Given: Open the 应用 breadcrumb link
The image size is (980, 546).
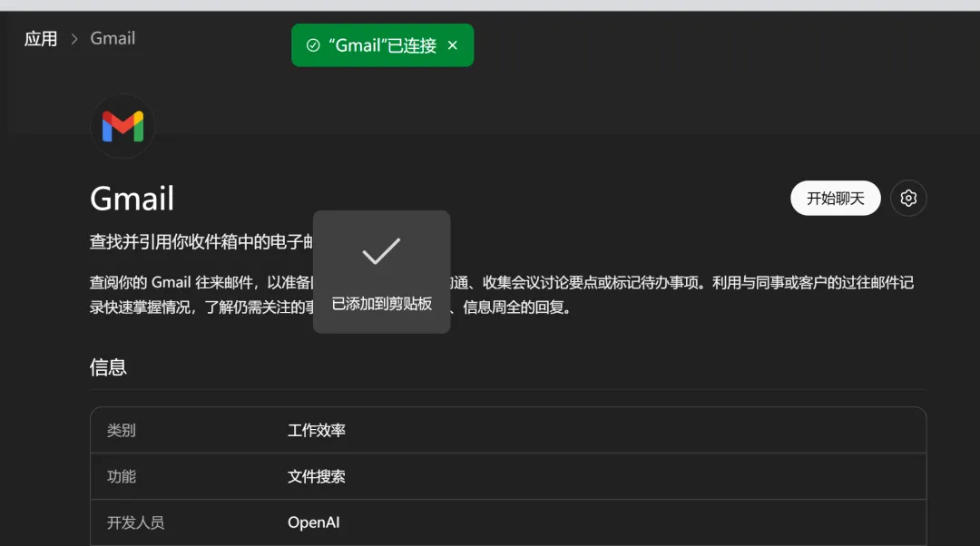Looking at the screenshot, I should tap(41, 39).
